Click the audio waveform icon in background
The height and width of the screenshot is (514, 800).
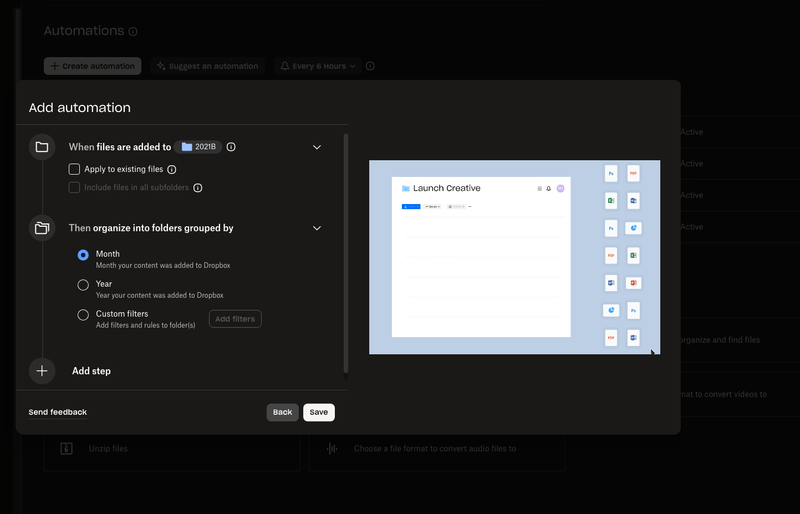click(x=332, y=449)
